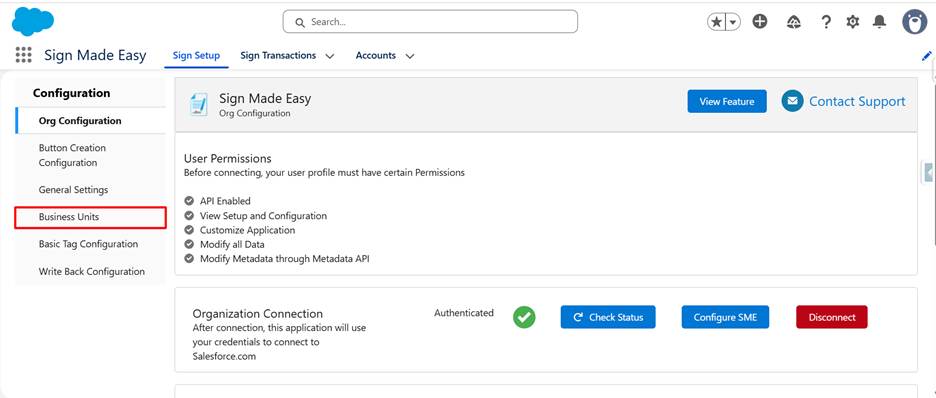Click the 'Configuration' sidebar heading
This screenshot has height=398, width=936.
pos(72,93)
